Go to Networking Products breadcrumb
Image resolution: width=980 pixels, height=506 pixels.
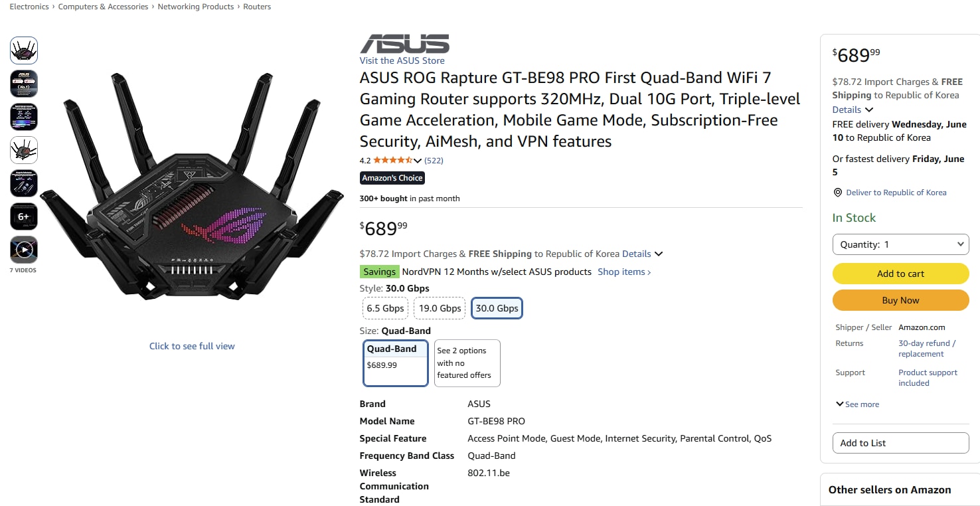click(x=196, y=7)
